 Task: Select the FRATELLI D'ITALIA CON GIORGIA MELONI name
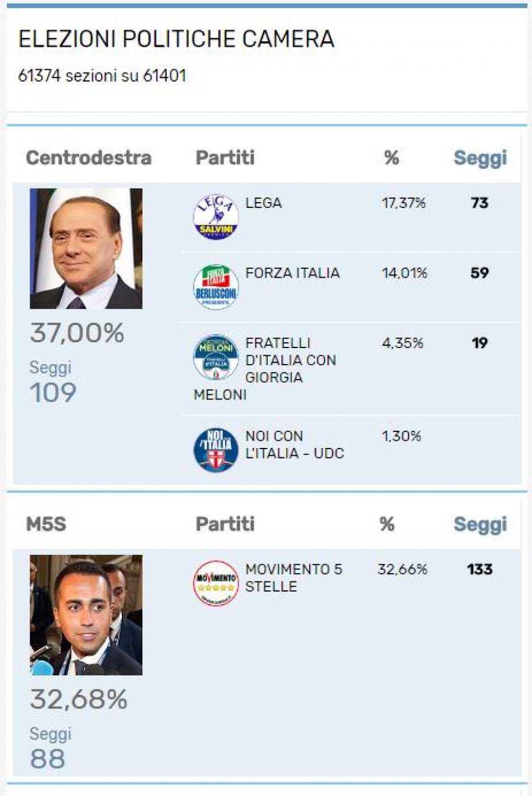click(290, 360)
